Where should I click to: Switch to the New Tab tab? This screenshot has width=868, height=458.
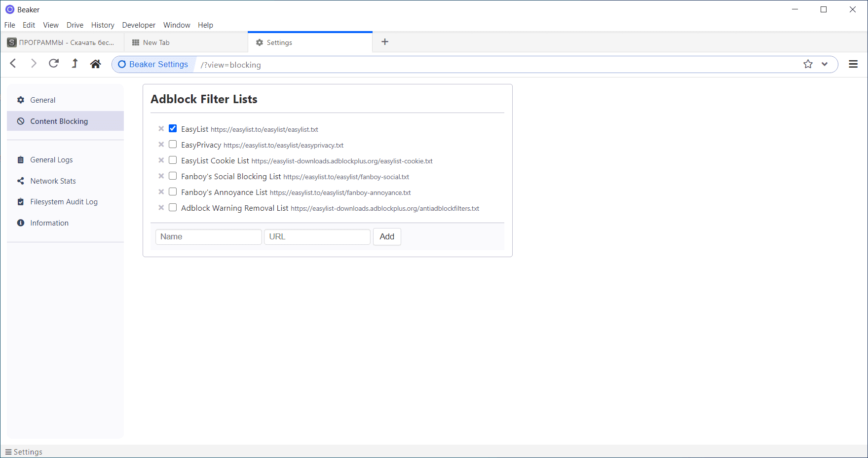pos(186,42)
